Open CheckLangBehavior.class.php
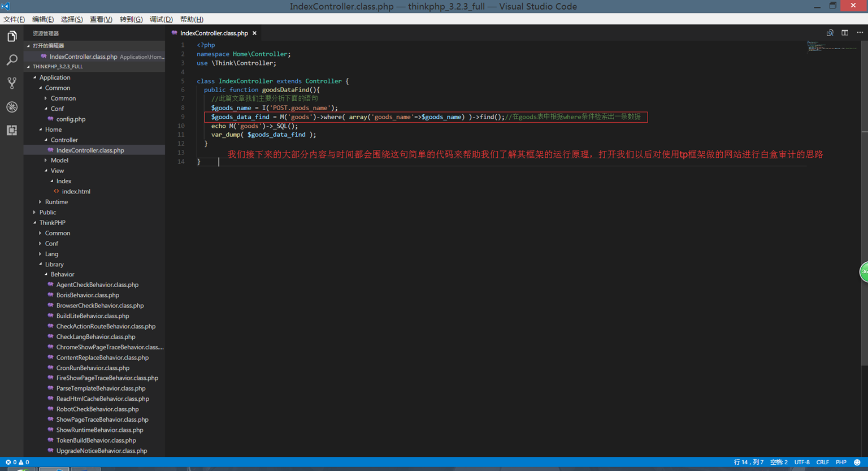Viewport: 868px width, 471px height. [96, 337]
